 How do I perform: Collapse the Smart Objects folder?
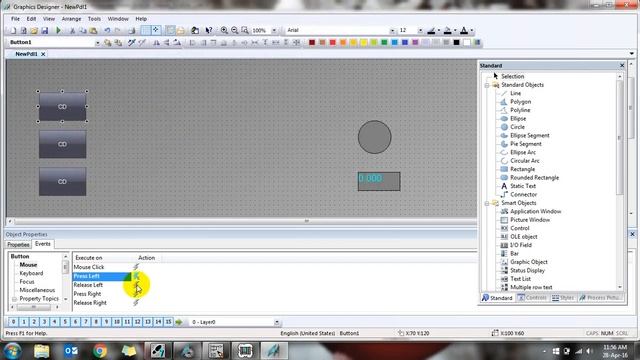487,203
